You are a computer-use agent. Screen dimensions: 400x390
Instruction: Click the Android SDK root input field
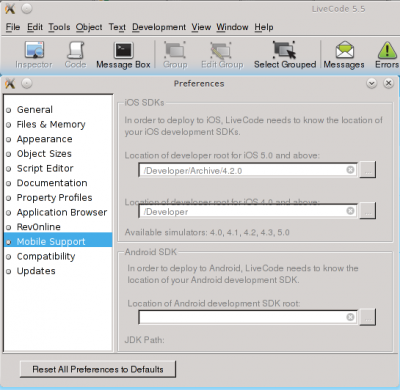[x=248, y=317]
